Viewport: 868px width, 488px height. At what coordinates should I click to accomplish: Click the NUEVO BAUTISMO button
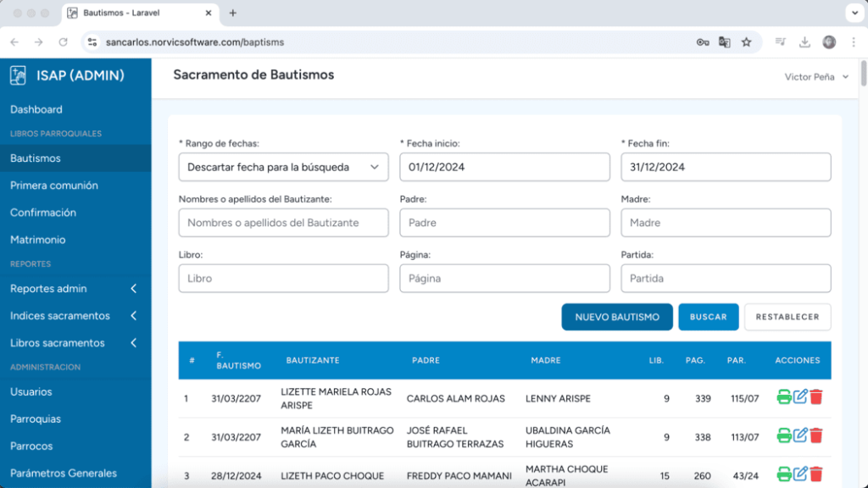(617, 316)
